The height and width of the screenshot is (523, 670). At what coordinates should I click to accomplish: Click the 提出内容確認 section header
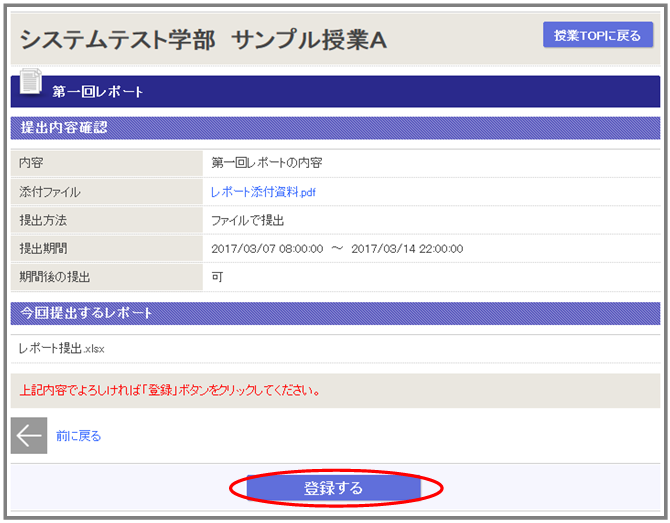pos(335,128)
